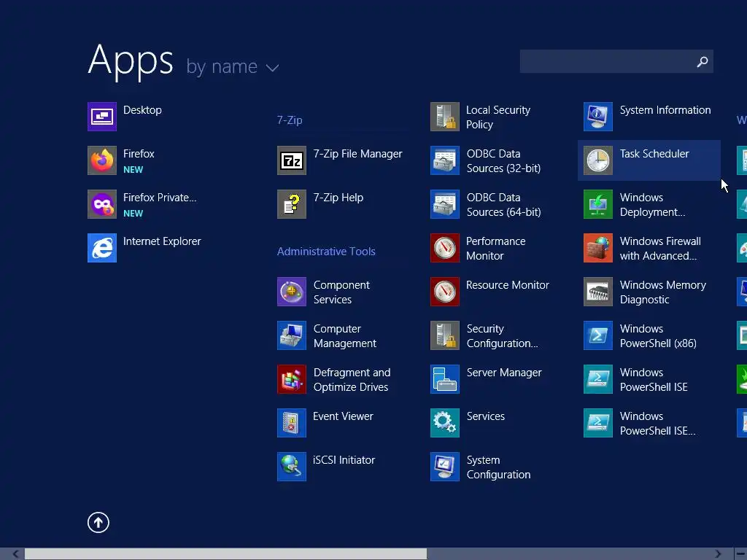Open Local Security Policy icon
The width and height of the screenshot is (747, 560).
coord(445,117)
